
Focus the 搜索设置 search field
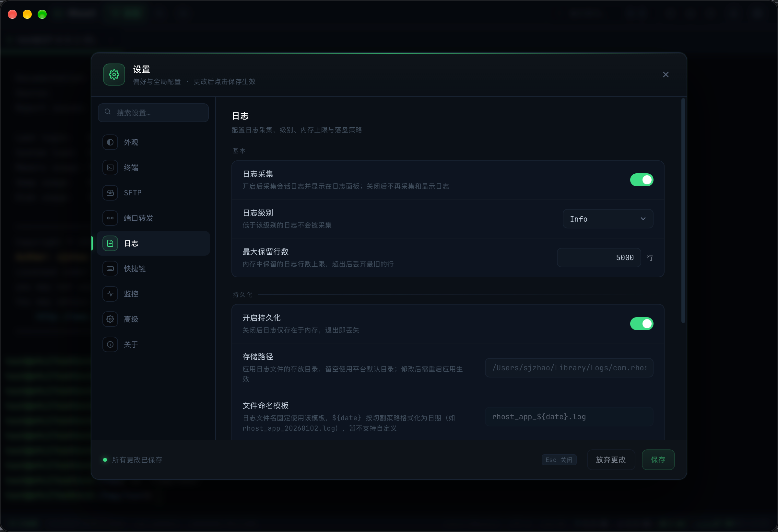click(x=153, y=113)
